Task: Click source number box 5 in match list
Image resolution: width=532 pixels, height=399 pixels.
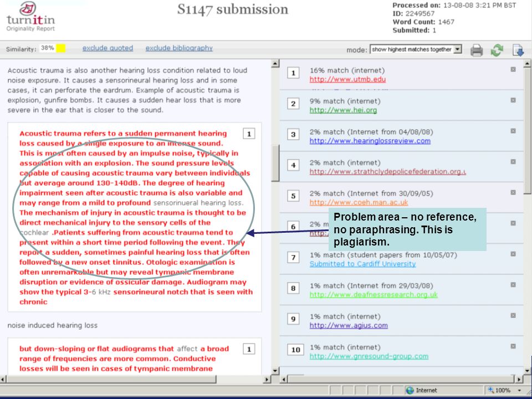Action: (293, 196)
